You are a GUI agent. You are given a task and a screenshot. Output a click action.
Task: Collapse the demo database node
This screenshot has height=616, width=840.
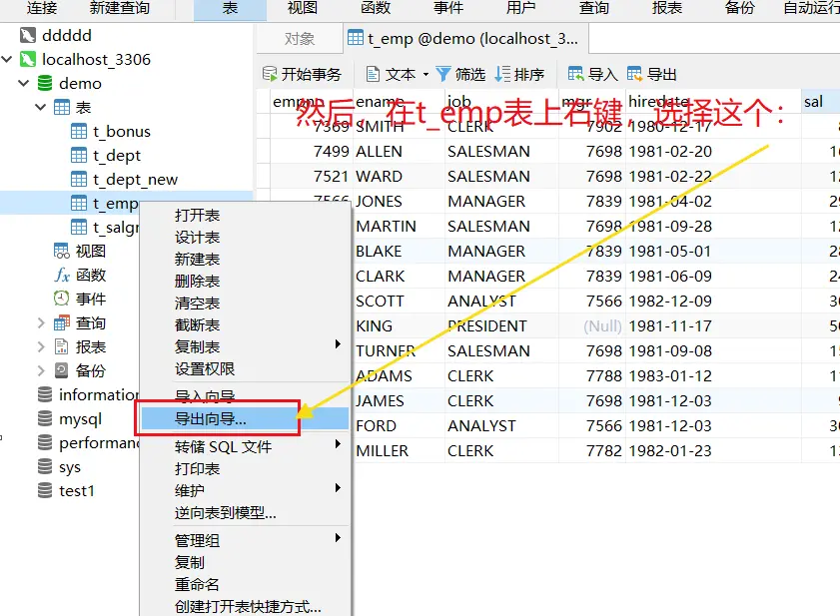24,83
